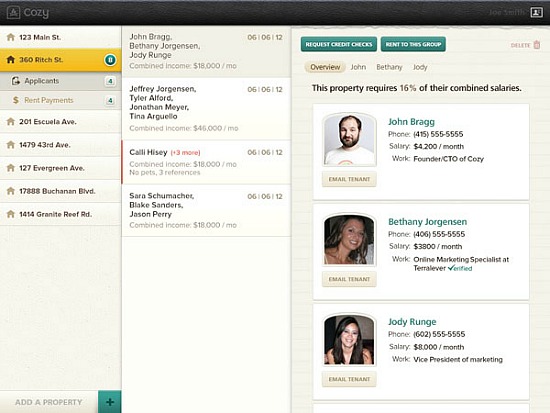This screenshot has width=550, height=413.
Task: Expand the 127 Evergreen Ave. property
Action: pyautogui.click(x=61, y=168)
